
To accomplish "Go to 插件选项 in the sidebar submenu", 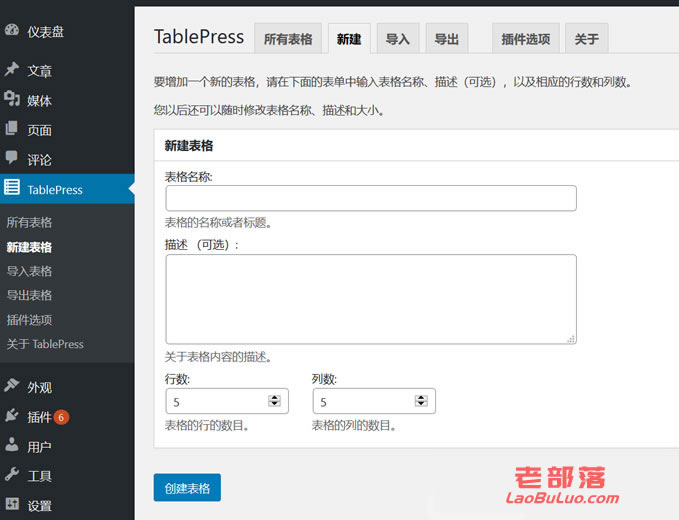I will tap(29, 320).
